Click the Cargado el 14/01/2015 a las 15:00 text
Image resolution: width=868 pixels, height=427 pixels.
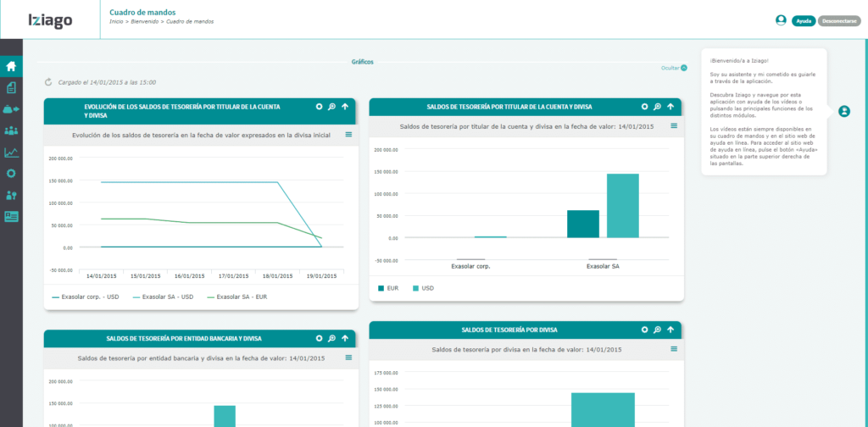click(107, 82)
